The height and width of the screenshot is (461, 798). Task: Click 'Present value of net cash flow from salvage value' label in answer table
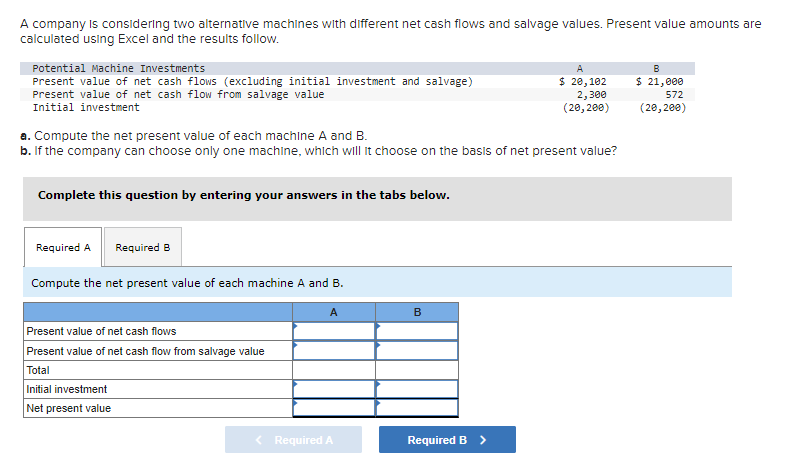tap(146, 351)
